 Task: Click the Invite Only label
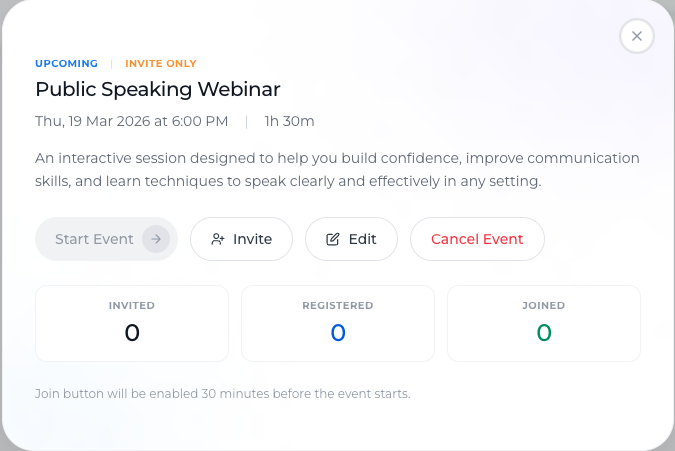tap(161, 64)
